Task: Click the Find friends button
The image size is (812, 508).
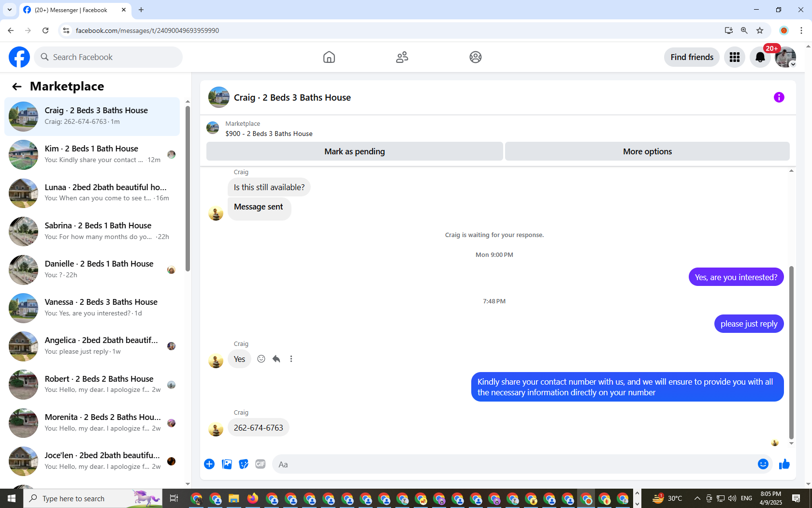Action: (692, 57)
